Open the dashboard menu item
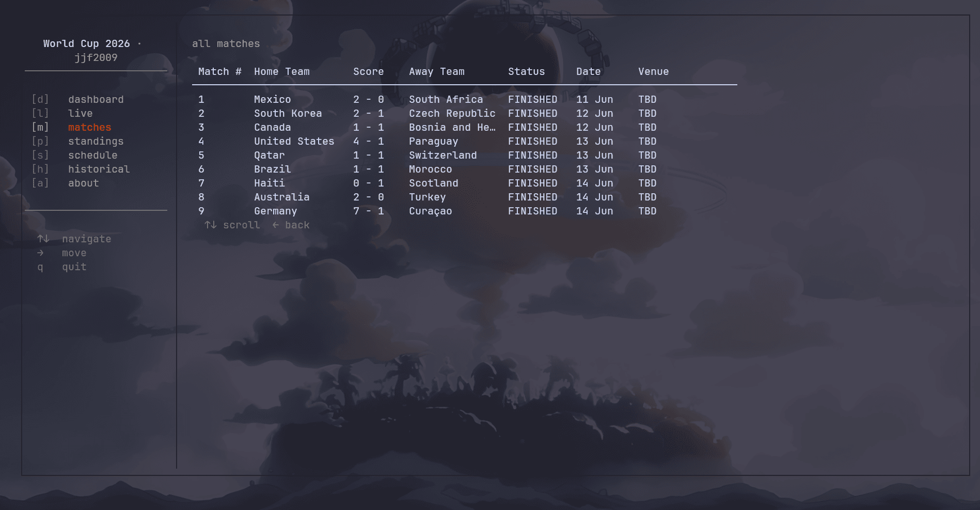 (x=96, y=99)
